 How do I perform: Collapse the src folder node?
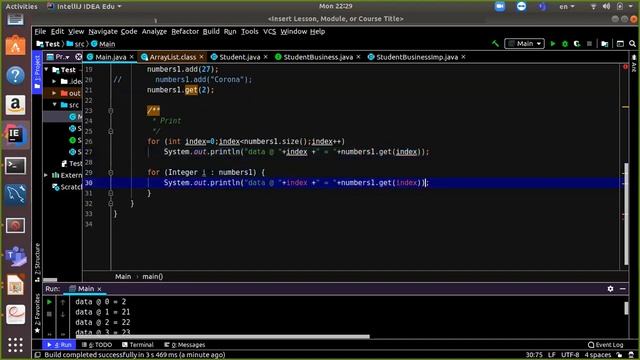[x=54, y=105]
